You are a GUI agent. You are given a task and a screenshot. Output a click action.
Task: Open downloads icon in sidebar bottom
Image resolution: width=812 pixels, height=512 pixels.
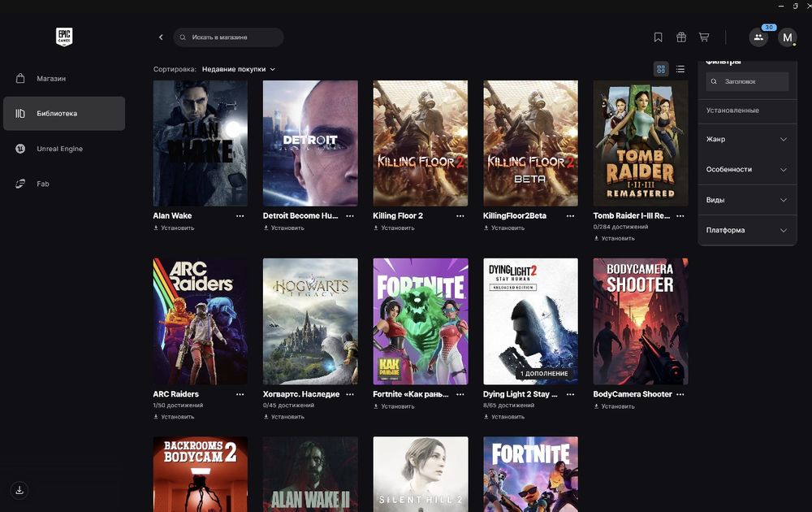[19, 490]
